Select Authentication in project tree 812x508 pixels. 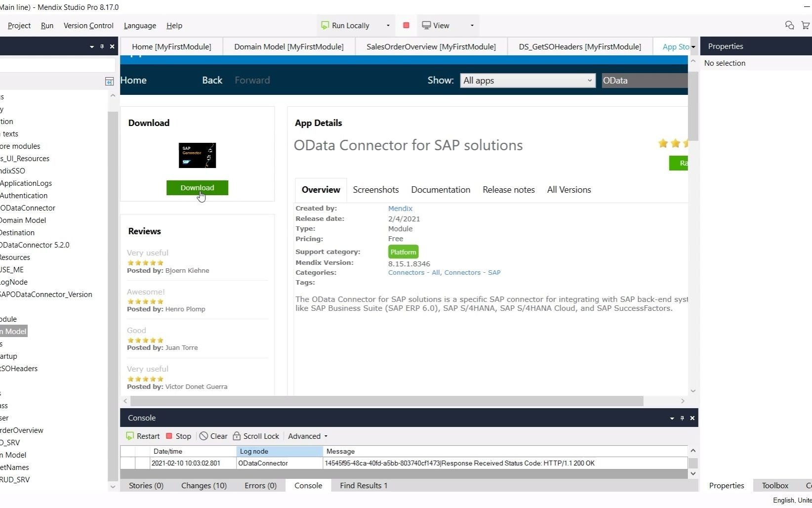[x=24, y=195]
